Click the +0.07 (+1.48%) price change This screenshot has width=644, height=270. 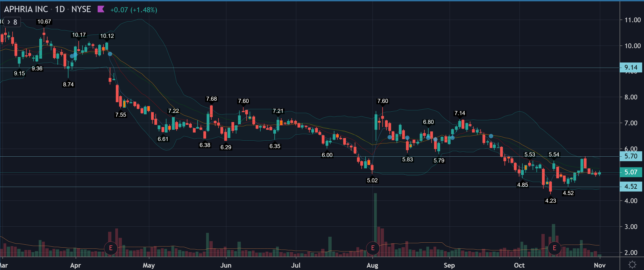133,10
